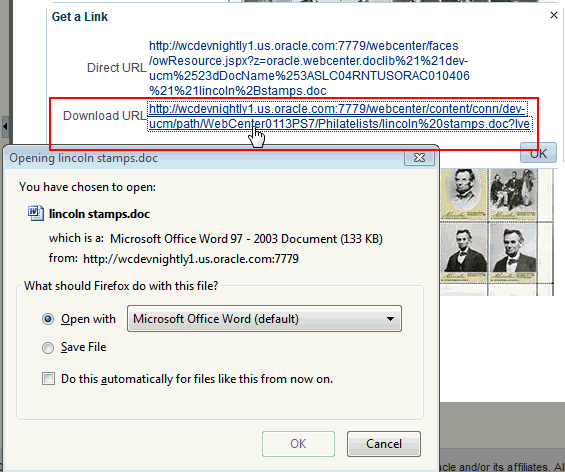The width and height of the screenshot is (565, 472).
Task: Expand the Microsoft Office Word (default) dropdown
Action: [264, 319]
